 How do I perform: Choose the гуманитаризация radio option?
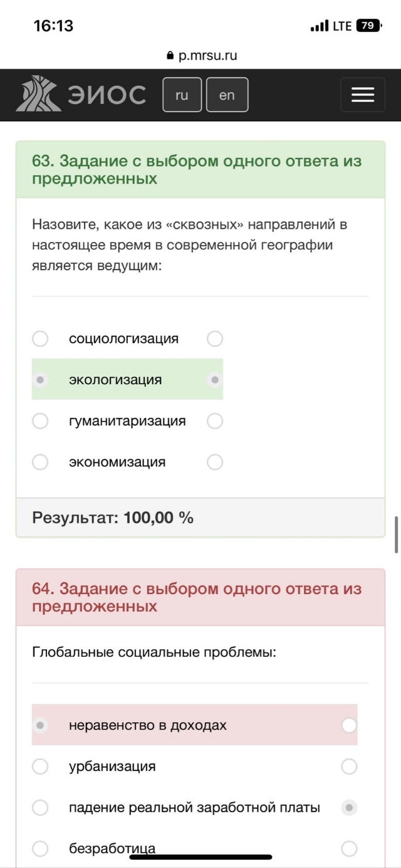[40, 421]
